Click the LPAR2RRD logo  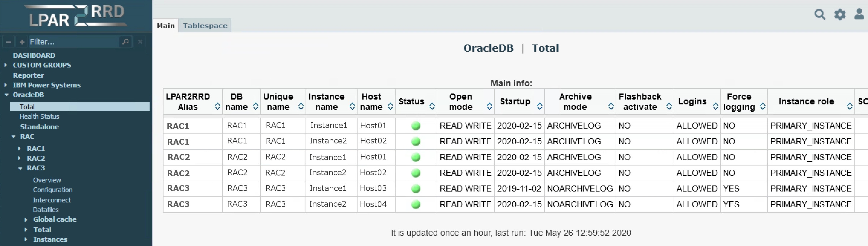click(76, 16)
